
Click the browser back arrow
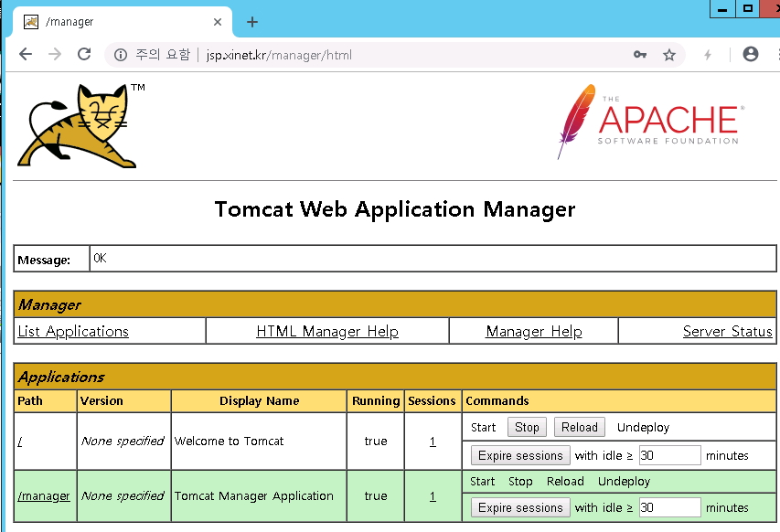pyautogui.click(x=26, y=55)
